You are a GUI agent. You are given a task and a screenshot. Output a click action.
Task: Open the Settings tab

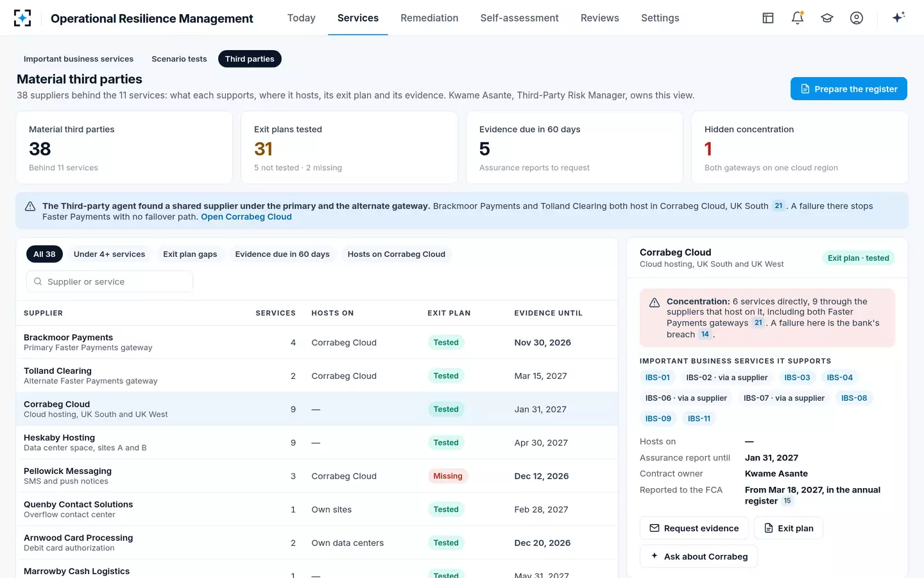point(660,18)
